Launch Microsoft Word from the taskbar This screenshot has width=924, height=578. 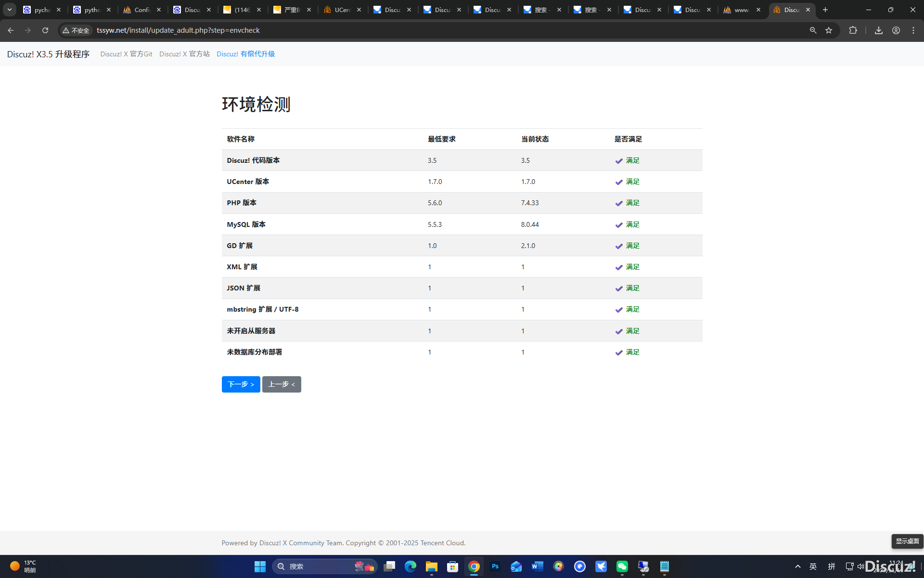click(538, 566)
